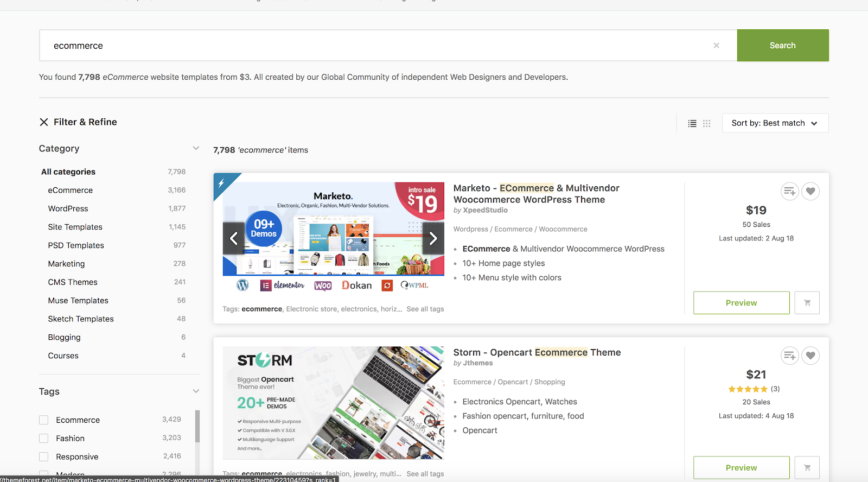The height and width of the screenshot is (482, 868).
Task: Add Storm theme to cart
Action: 807,467
